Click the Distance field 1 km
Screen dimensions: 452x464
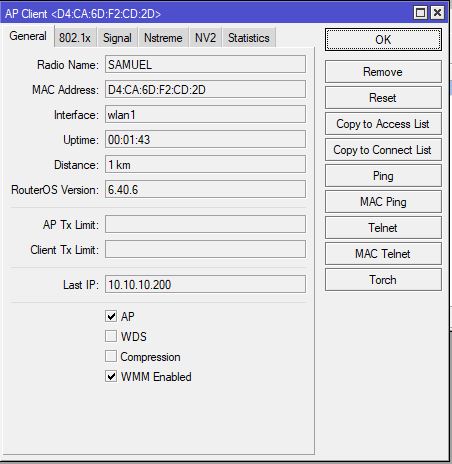pyautogui.click(x=205, y=164)
